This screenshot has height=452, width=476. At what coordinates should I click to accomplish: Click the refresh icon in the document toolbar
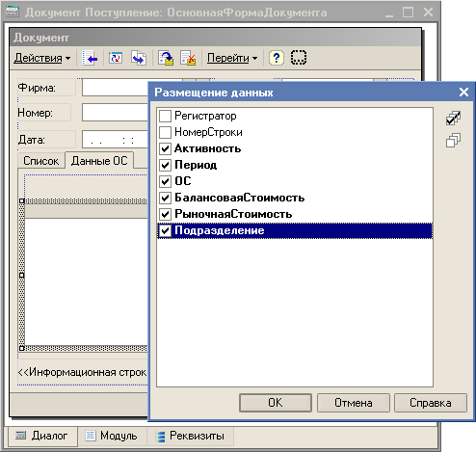click(x=116, y=58)
